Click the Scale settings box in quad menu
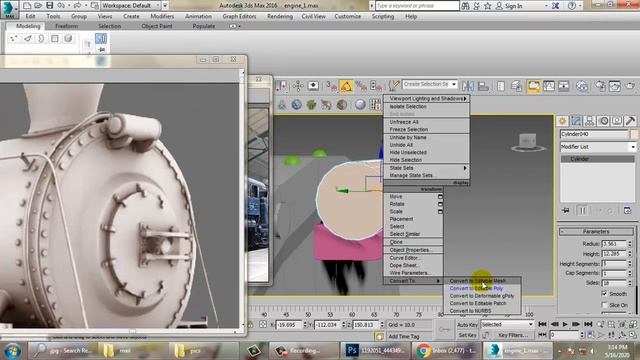Viewport: 640px width, 360px height. (440, 211)
